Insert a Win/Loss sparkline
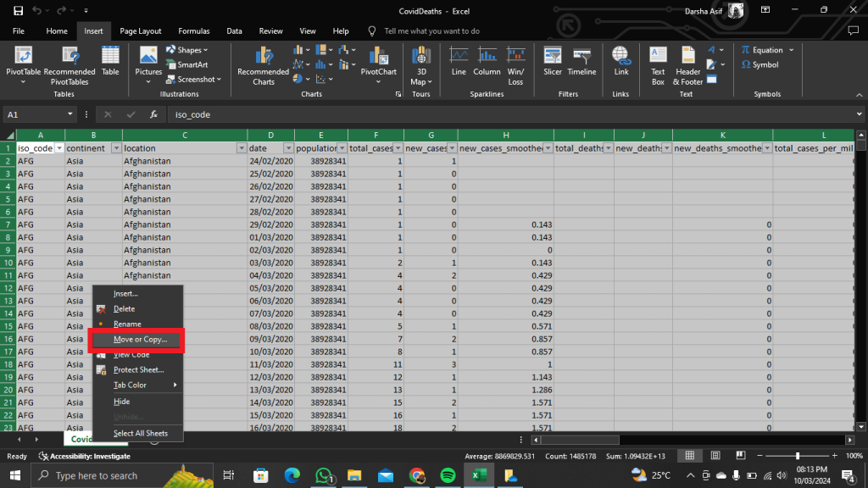Viewport: 868px width, 488px height. (x=515, y=67)
